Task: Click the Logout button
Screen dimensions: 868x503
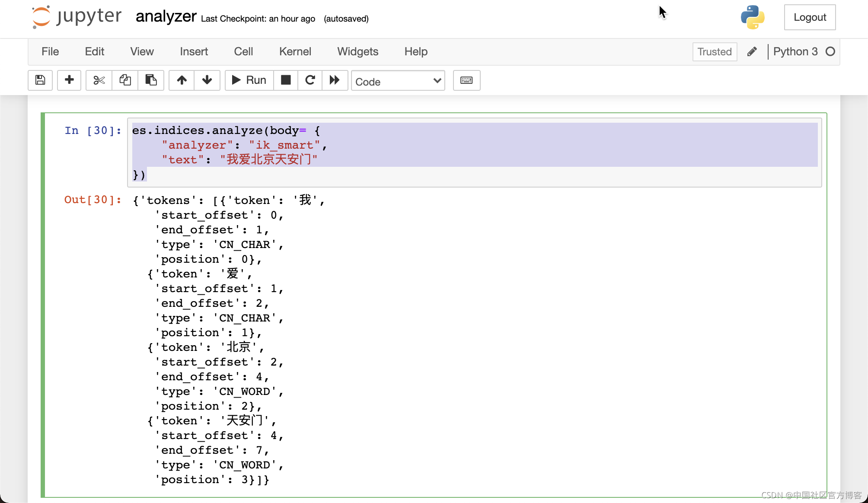Action: pyautogui.click(x=809, y=17)
